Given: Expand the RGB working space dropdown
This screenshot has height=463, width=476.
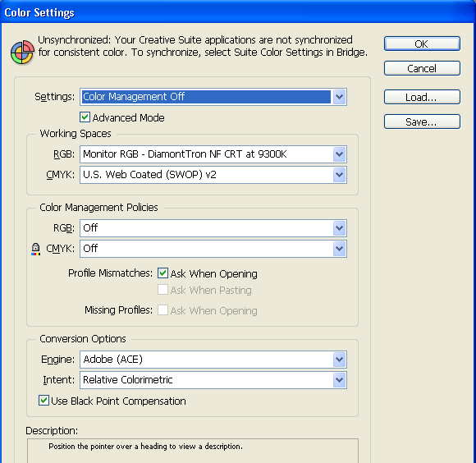Looking at the screenshot, I should (x=213, y=154).
